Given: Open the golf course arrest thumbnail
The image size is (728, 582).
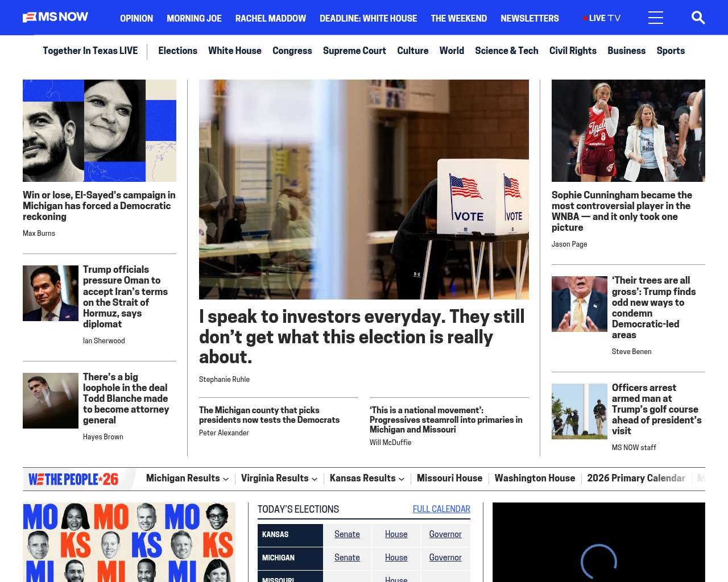Looking at the screenshot, I should tap(580, 411).
